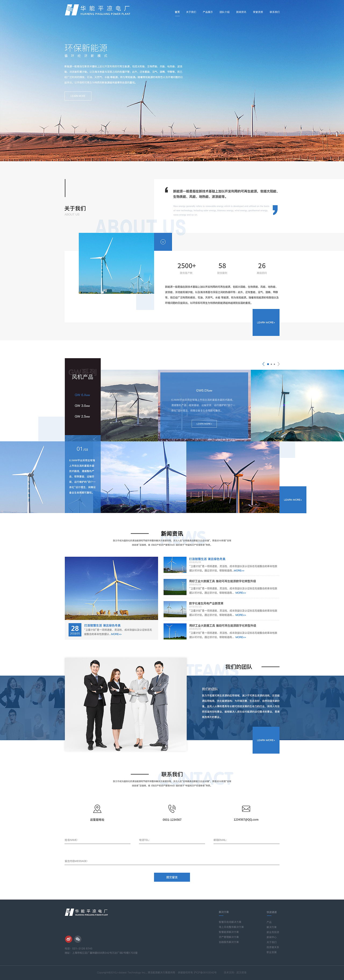Open 荣誉资质 in the top navigation

tap(258, 12)
